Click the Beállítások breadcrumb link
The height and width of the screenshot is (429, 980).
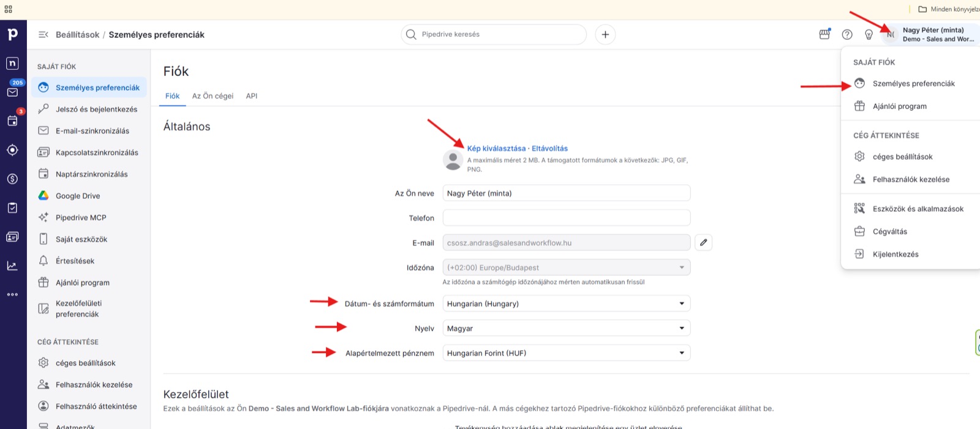(x=77, y=35)
